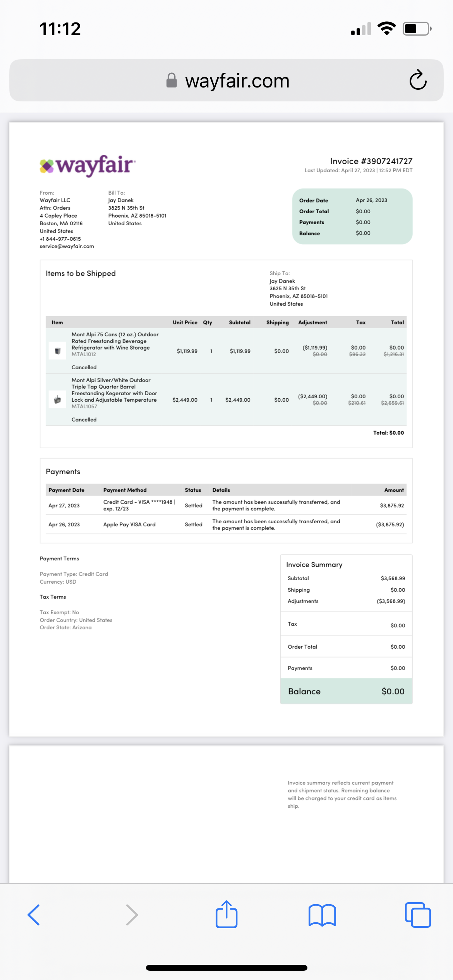
Task: Go back with the Safari back arrow
Action: point(34,915)
